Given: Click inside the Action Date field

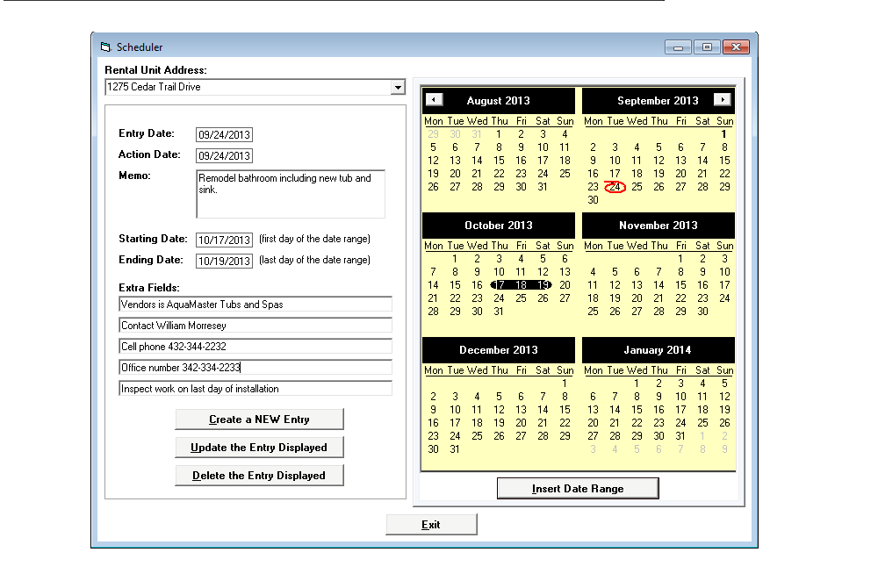Looking at the screenshot, I should (226, 154).
